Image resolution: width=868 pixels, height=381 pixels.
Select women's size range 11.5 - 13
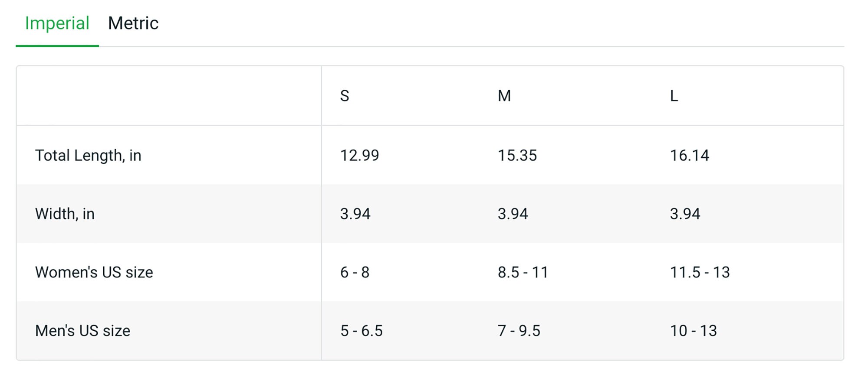pos(700,272)
